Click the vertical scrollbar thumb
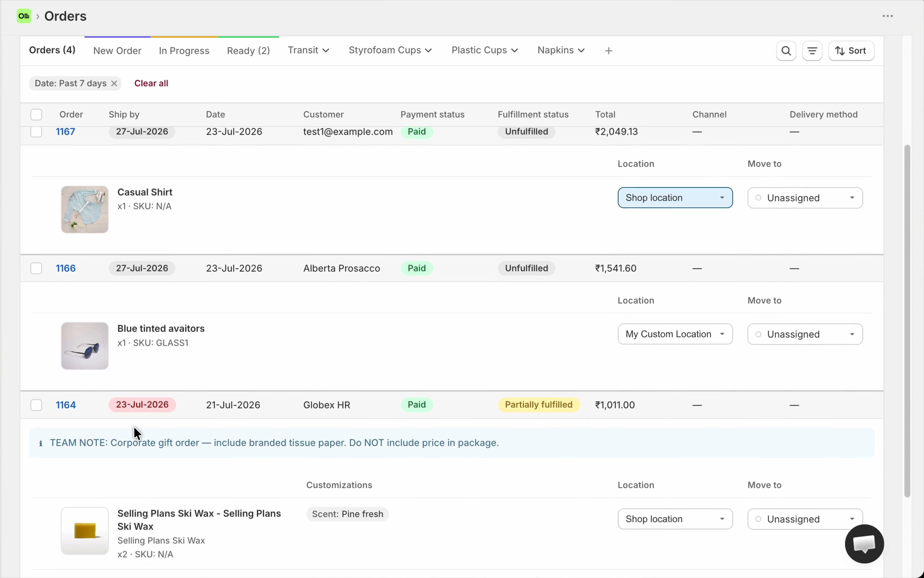Screen dimensions: 924x578 pyautogui.click(x=907, y=321)
